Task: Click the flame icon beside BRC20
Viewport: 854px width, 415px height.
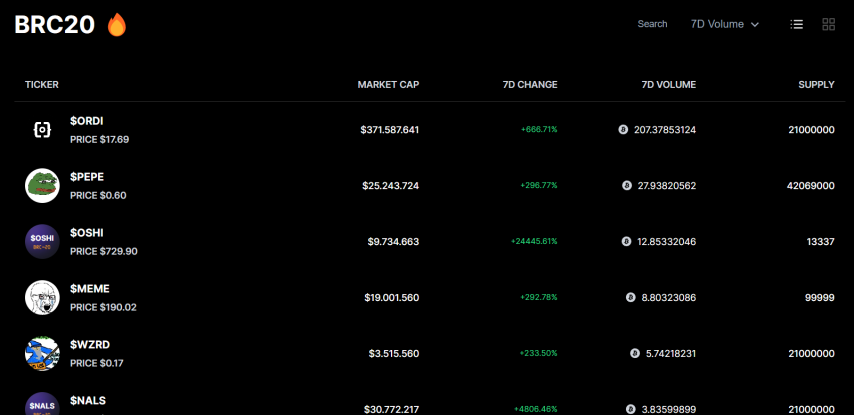Action: coord(117,25)
